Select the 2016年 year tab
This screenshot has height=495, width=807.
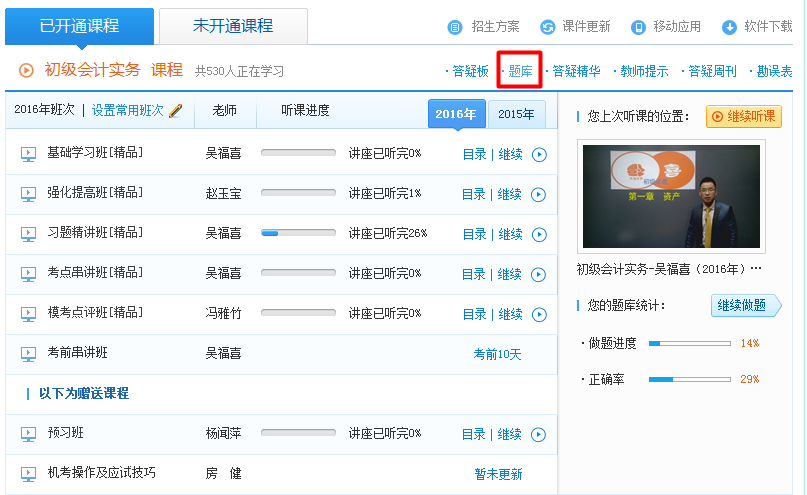456,114
